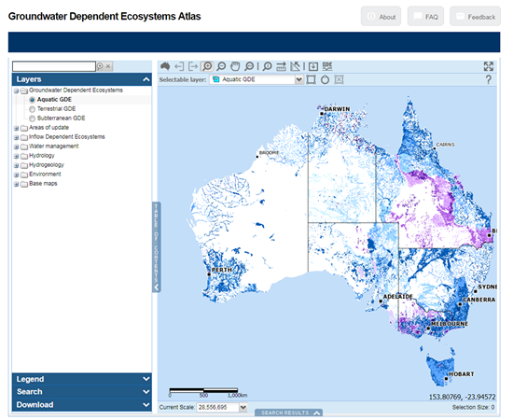Viewport: 513px width, 420px height.
Task: Open the Selectable layer dropdown
Action: pos(299,79)
